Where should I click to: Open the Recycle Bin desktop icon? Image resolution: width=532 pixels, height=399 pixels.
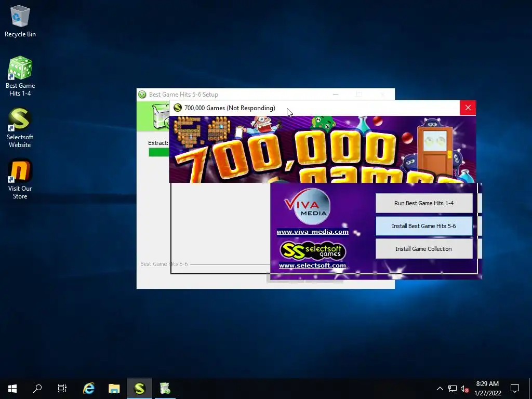(x=20, y=21)
